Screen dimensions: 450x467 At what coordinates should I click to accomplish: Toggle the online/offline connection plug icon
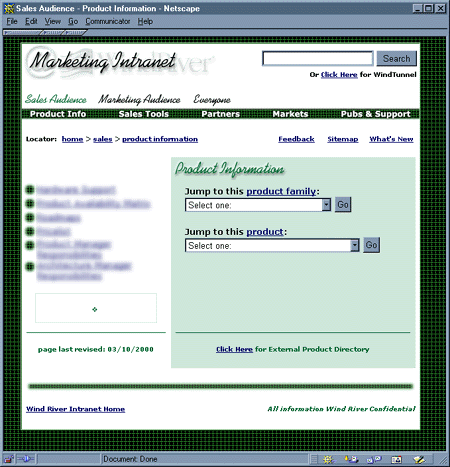coord(25,459)
